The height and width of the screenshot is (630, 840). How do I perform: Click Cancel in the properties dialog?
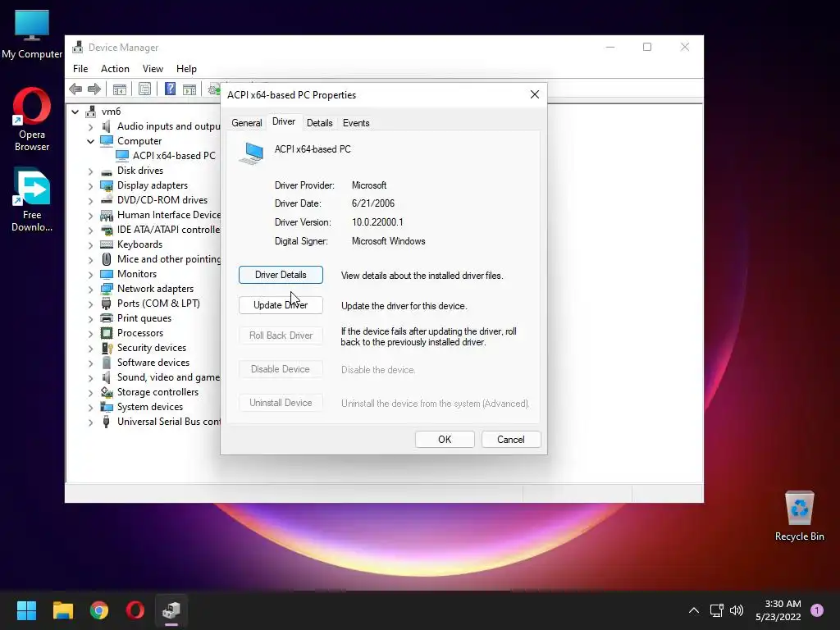511,440
